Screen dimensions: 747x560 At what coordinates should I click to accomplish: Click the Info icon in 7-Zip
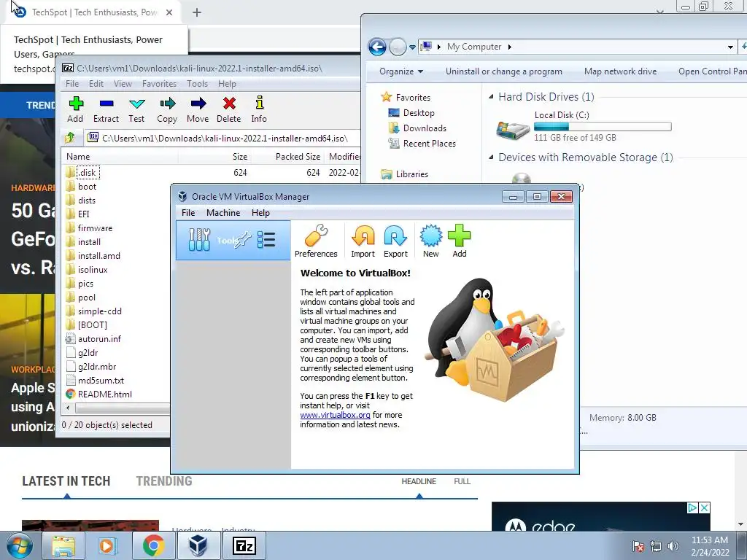(x=259, y=103)
